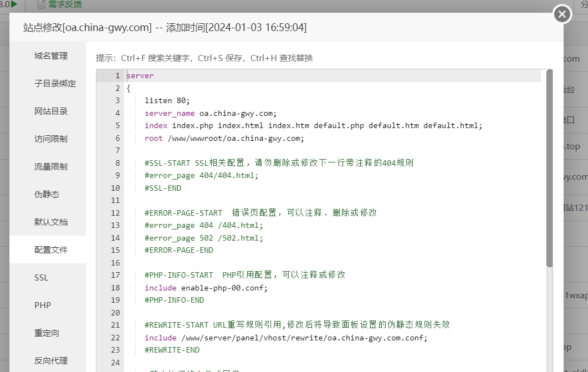Click the 'index index.php index.html' line
Screen dimensions: 588x372
(x=313, y=126)
